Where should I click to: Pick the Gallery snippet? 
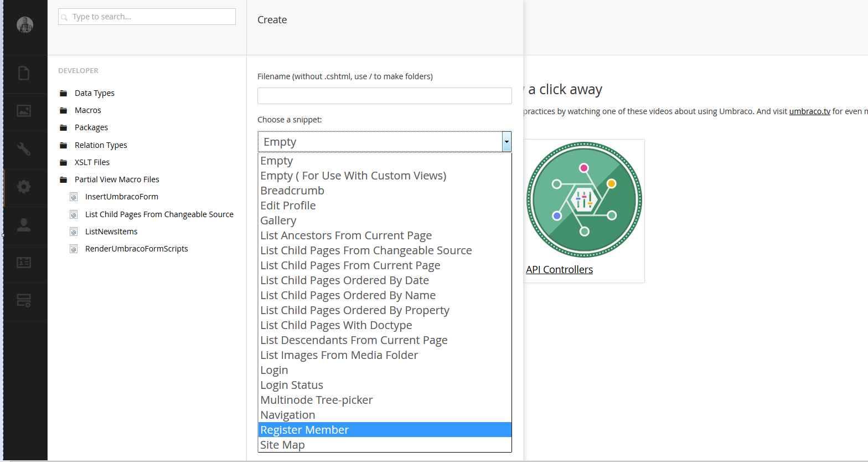click(385, 220)
